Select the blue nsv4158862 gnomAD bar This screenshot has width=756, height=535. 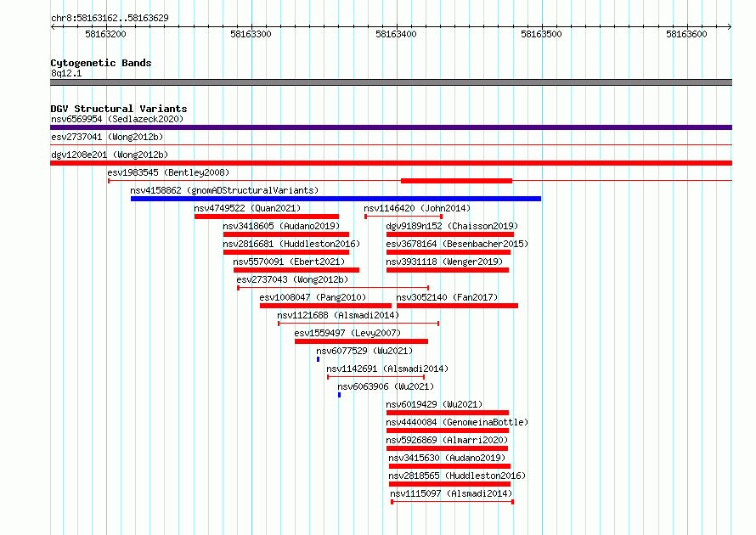tap(336, 199)
